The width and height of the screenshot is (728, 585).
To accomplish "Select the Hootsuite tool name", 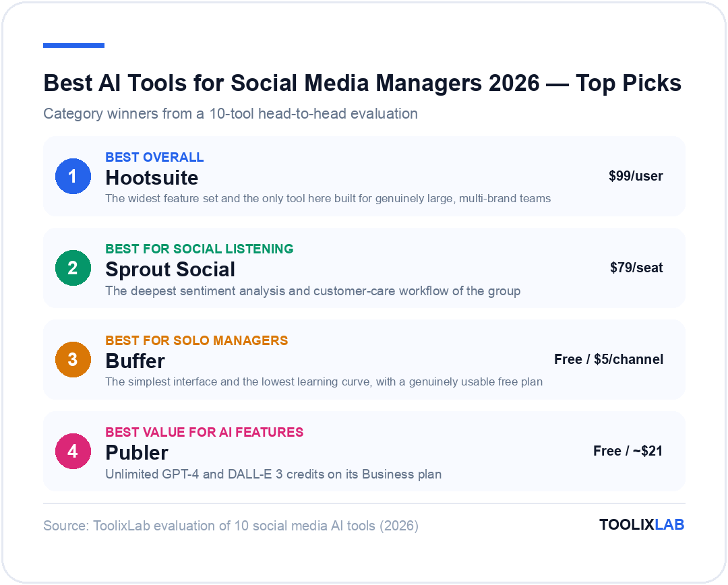I will [x=152, y=178].
